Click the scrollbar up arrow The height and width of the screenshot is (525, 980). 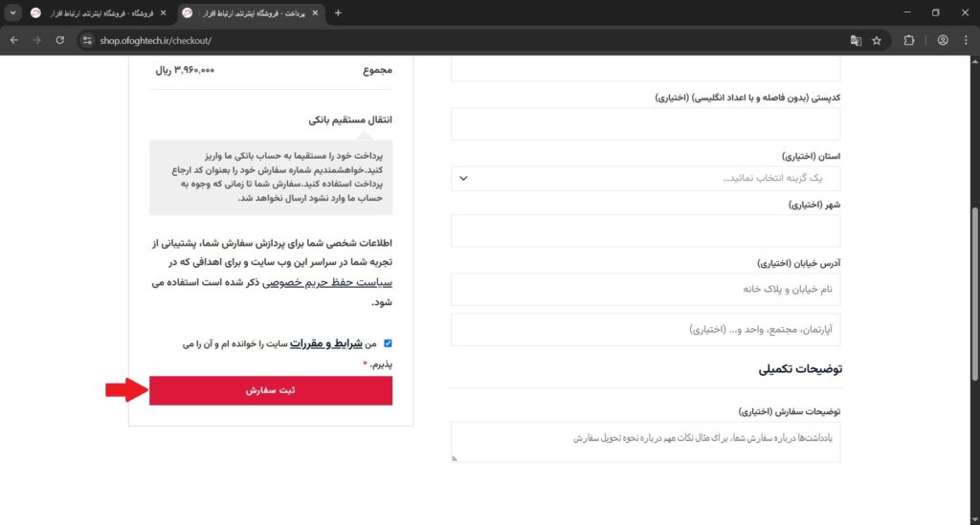click(974, 60)
